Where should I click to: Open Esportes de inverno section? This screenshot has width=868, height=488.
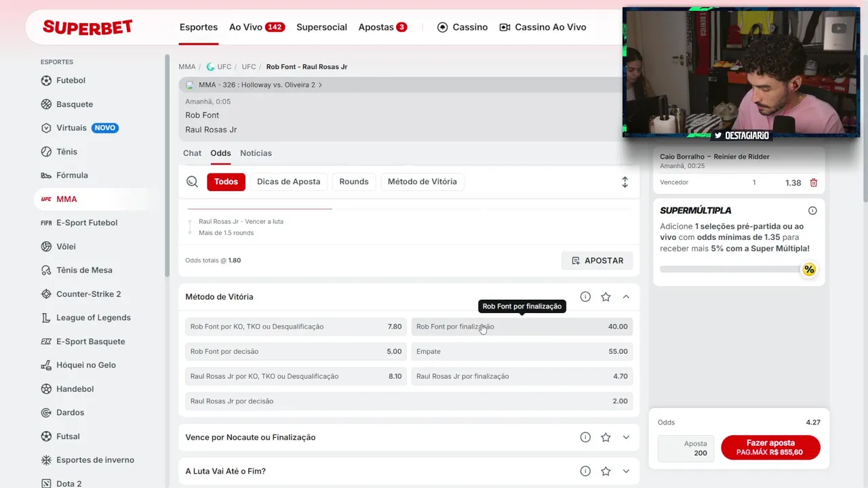[x=95, y=460]
